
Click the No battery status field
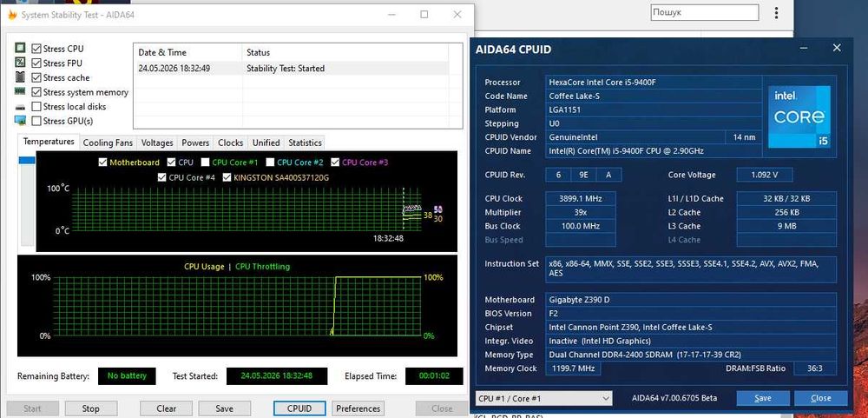pos(127,376)
